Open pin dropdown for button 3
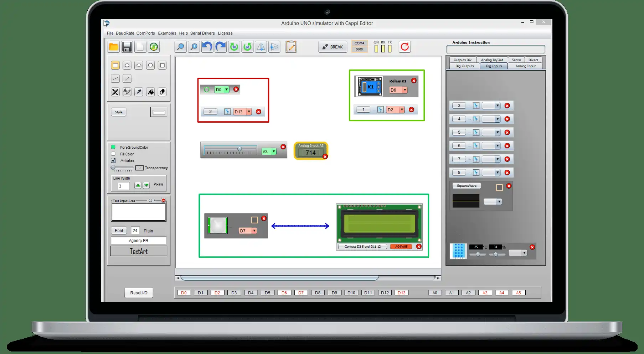This screenshot has width=644, height=354. (498, 106)
